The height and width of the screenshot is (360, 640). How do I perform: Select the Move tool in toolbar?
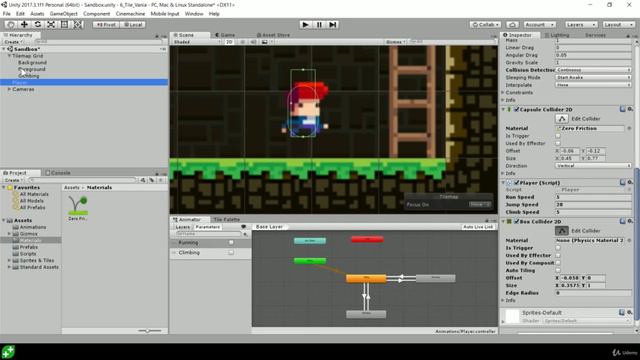24,24
